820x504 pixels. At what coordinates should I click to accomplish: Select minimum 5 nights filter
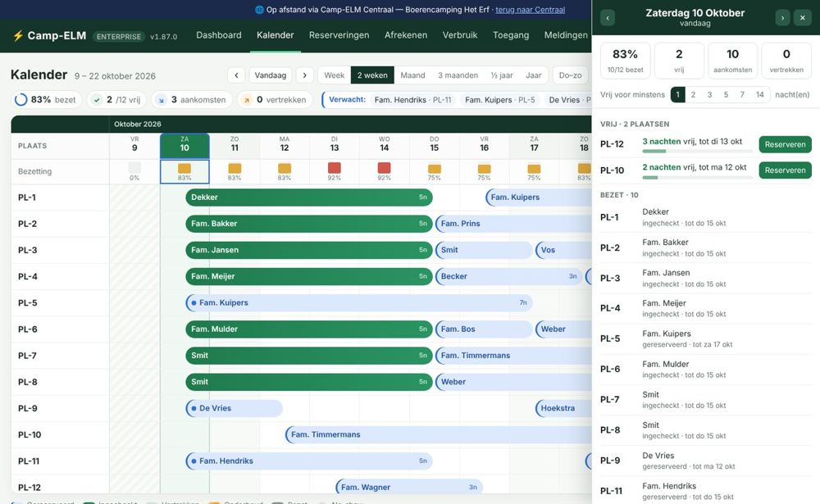(726, 94)
